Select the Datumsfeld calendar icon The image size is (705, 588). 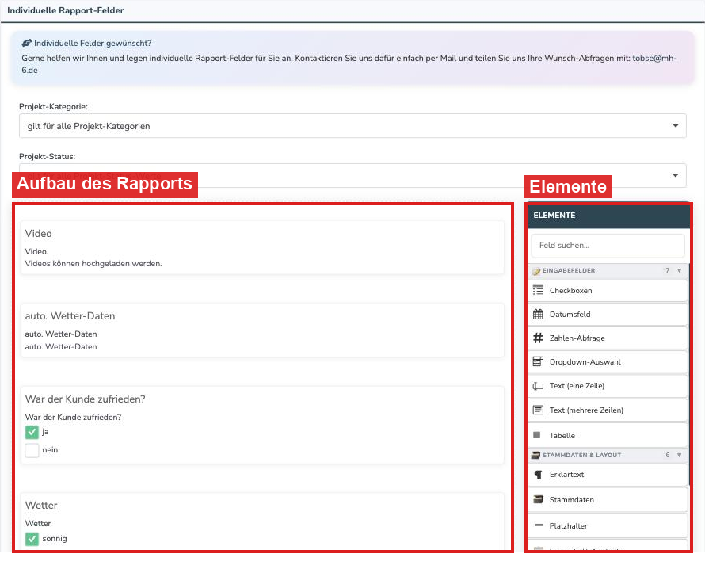pyautogui.click(x=538, y=314)
